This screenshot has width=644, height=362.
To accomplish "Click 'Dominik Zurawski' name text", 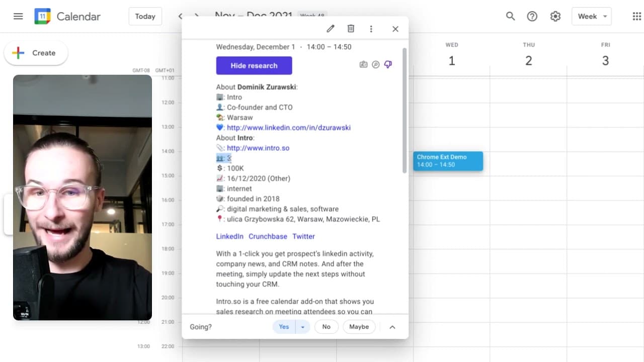I will point(267,87).
